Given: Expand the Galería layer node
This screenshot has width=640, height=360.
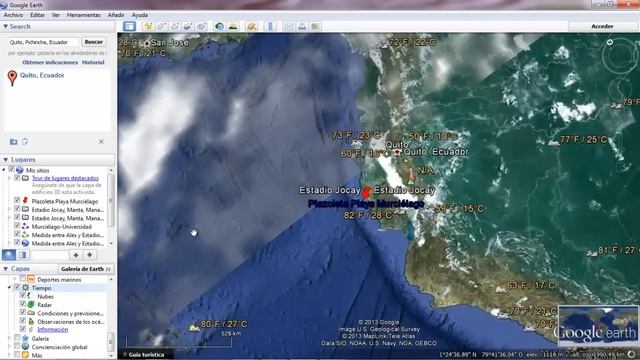Looking at the screenshot, I should pos(10,338).
